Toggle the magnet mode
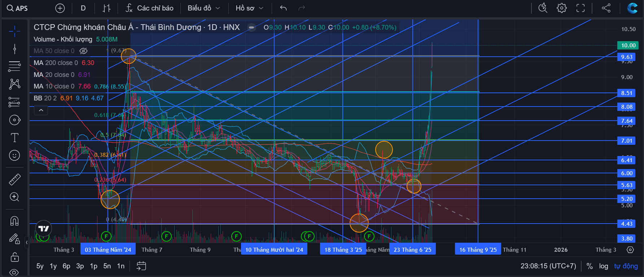 click(14, 221)
